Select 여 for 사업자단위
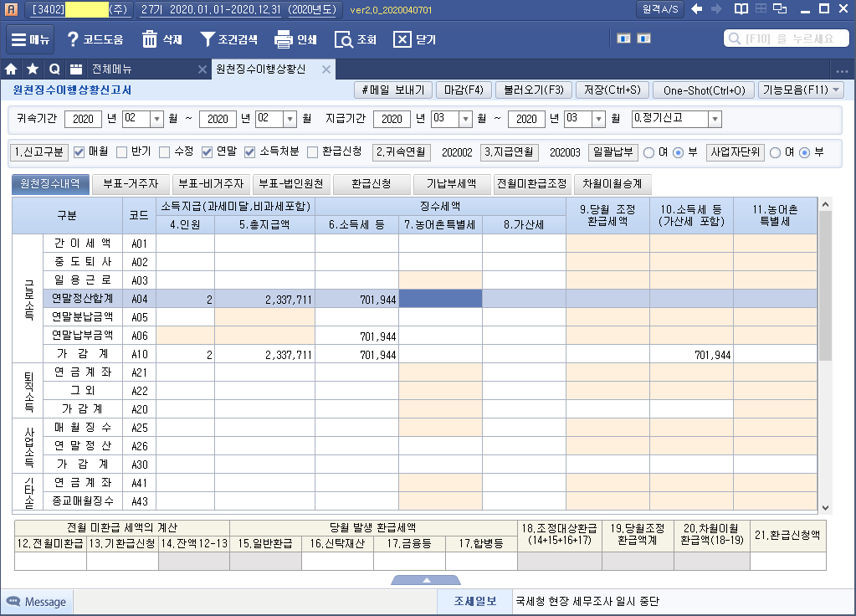This screenshot has width=856, height=616. tap(775, 153)
